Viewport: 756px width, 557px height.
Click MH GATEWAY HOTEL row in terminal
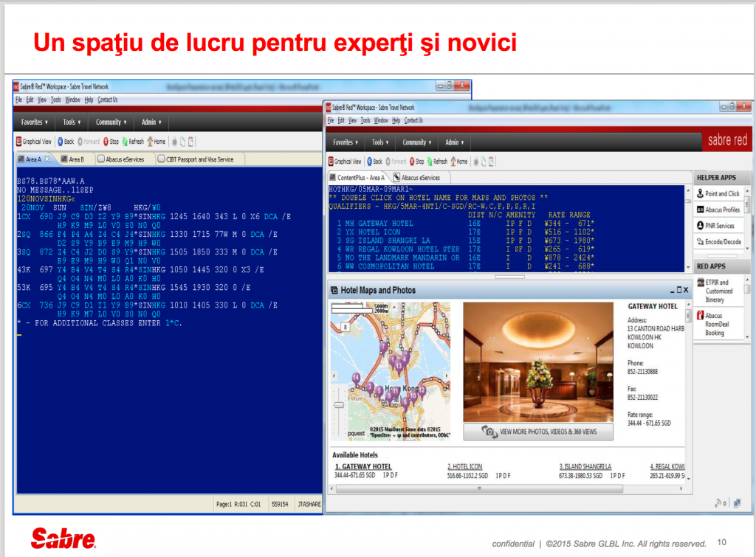[466, 223]
